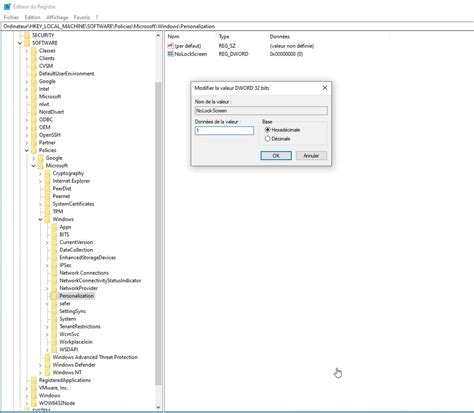Close the Modifier la valeur DWORD dialog
The image size is (474, 413).
pos(325,88)
